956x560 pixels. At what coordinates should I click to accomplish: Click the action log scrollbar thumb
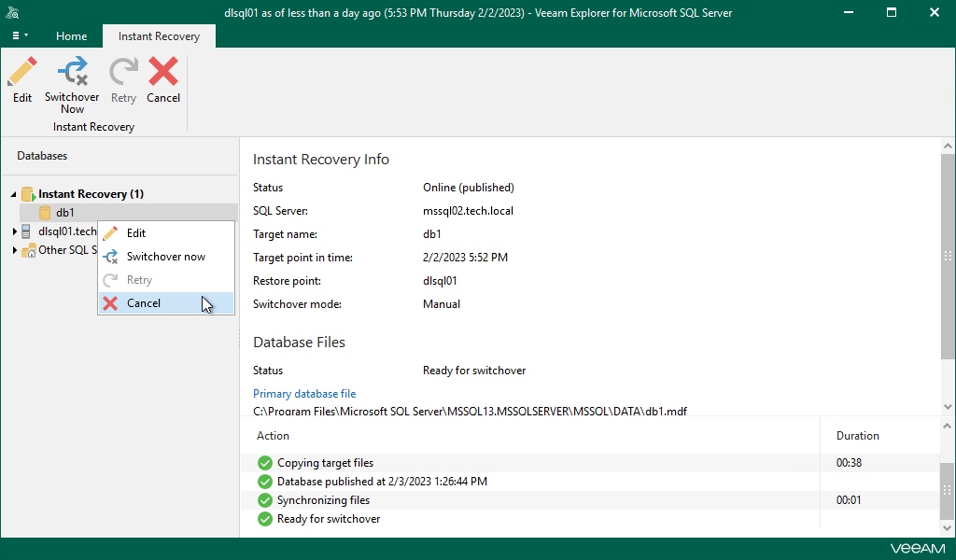(948, 489)
